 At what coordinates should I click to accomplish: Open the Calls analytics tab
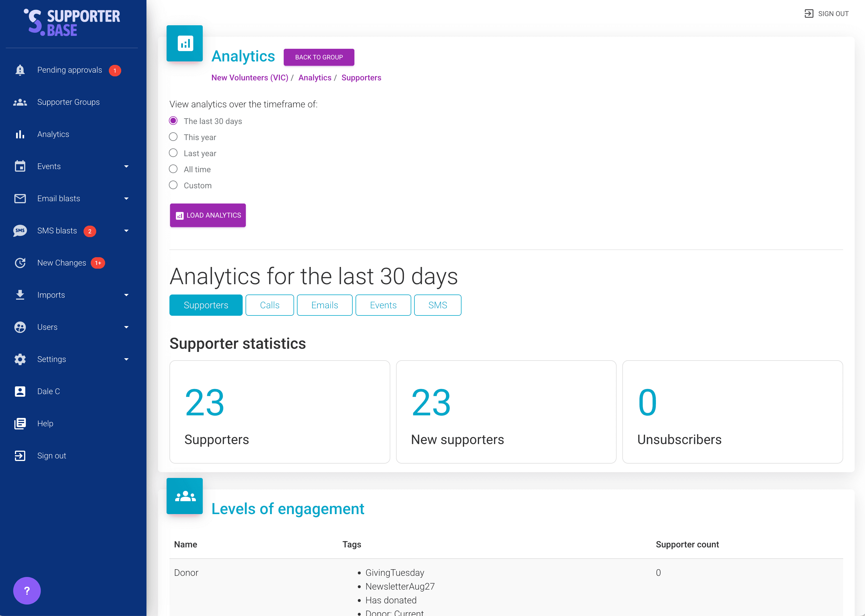pos(269,305)
